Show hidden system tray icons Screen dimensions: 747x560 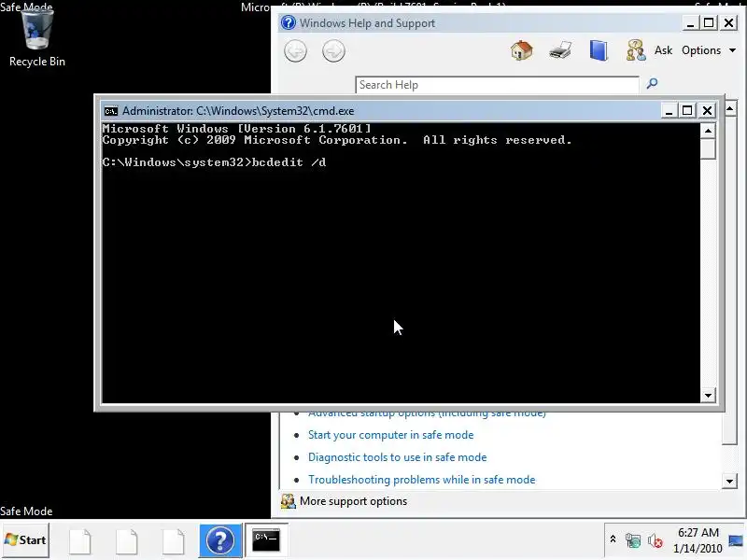coord(613,539)
